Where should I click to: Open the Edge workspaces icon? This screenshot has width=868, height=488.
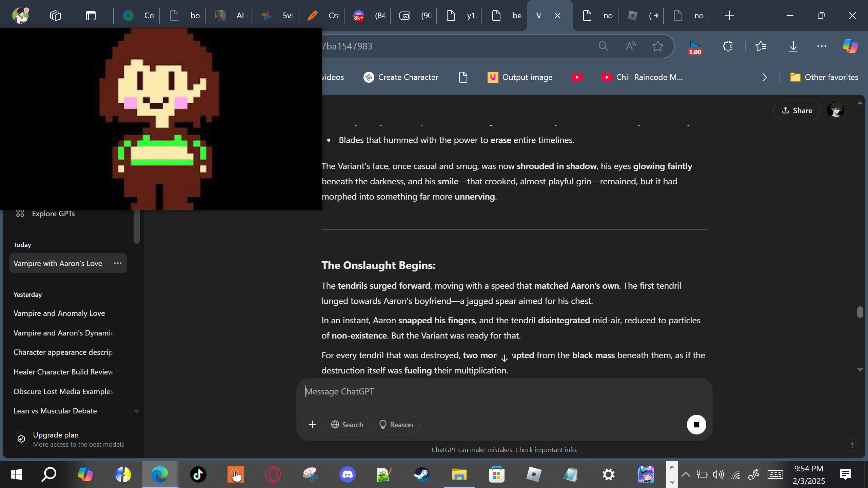[x=55, y=16]
